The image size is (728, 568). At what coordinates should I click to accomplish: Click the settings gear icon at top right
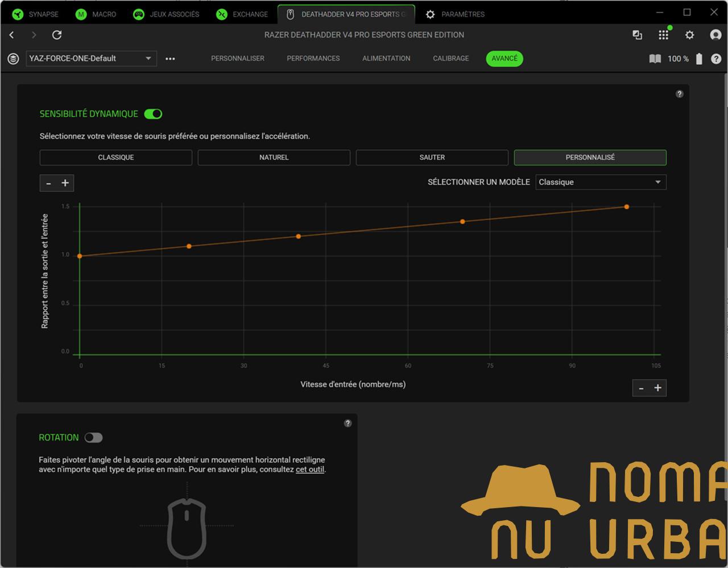pyautogui.click(x=689, y=35)
